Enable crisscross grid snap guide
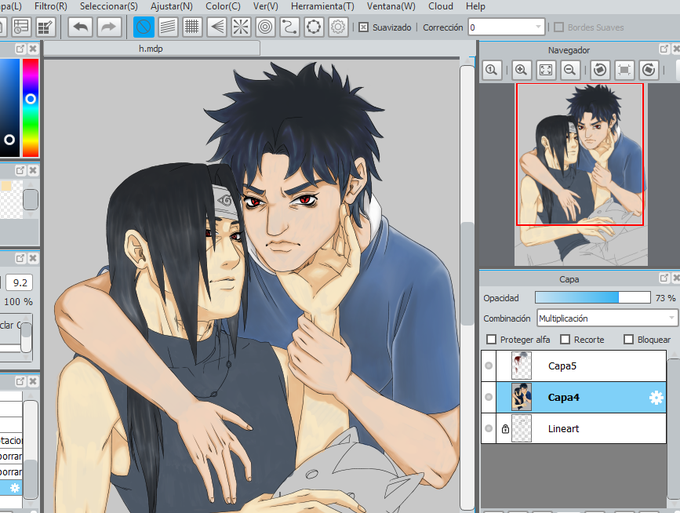 click(192, 27)
